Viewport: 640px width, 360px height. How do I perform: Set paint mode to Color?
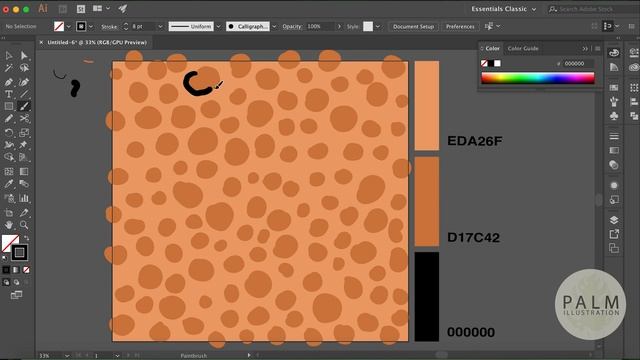tap(6, 270)
